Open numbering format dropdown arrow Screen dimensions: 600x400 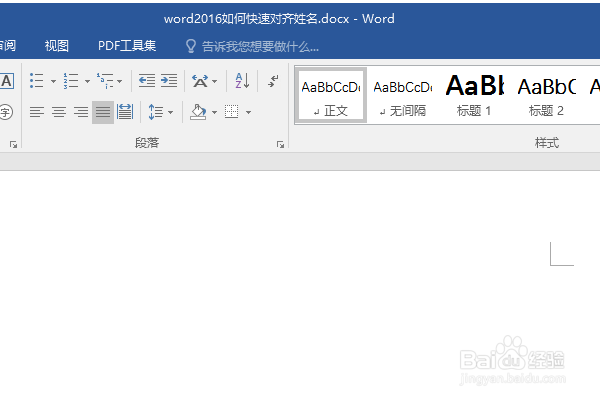[87, 81]
